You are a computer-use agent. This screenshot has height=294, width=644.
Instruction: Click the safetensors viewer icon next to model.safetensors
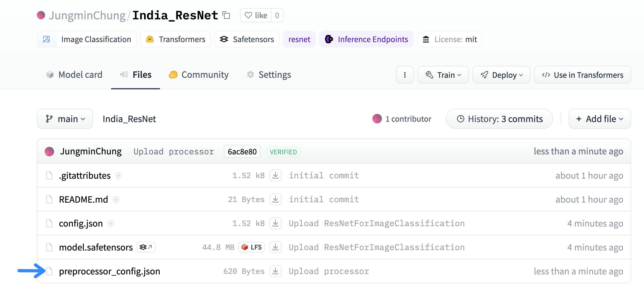146,247
